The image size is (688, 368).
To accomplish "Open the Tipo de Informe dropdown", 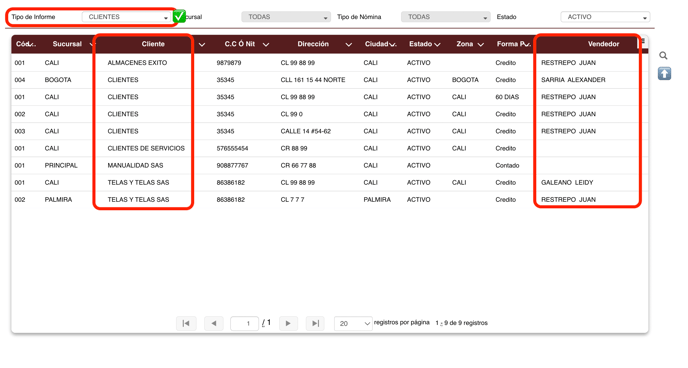I will pyautogui.click(x=126, y=17).
